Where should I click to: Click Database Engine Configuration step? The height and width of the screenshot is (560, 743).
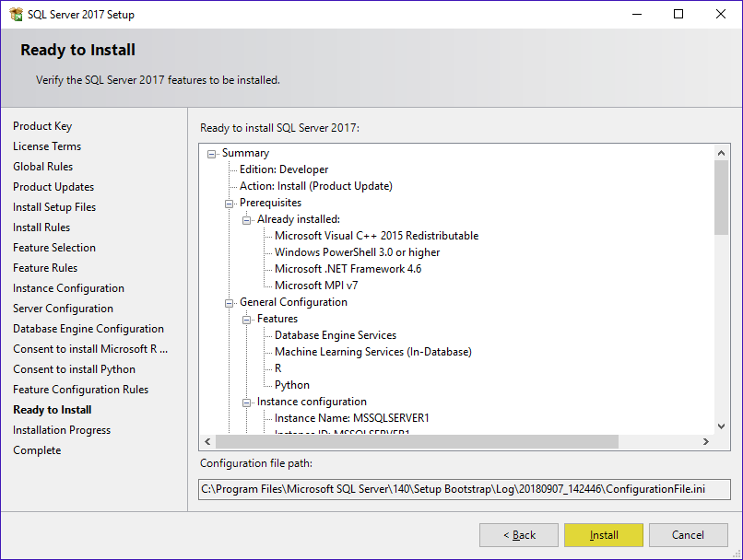pos(88,329)
